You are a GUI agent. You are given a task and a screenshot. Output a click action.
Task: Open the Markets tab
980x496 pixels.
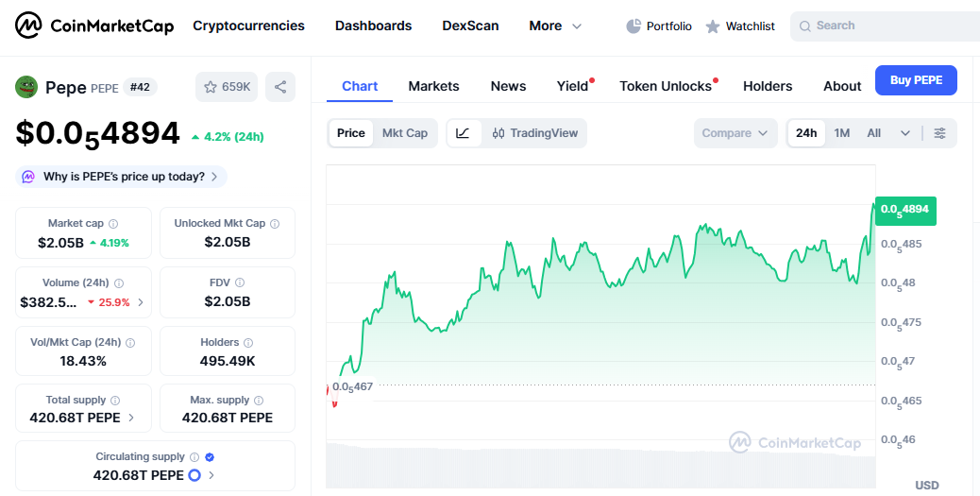433,86
